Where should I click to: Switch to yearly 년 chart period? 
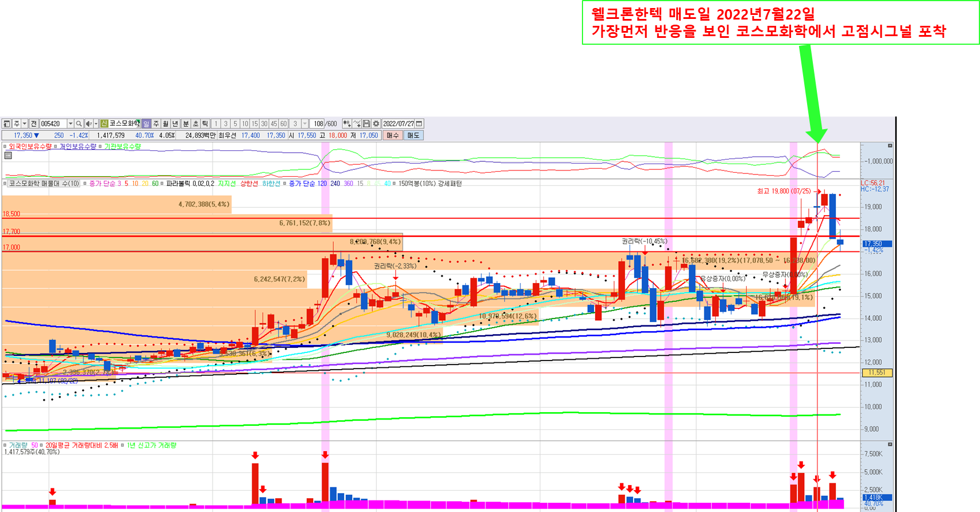click(x=175, y=123)
